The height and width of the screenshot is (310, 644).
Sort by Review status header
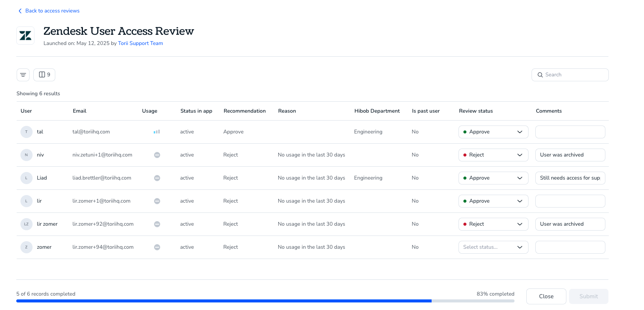coord(476,111)
